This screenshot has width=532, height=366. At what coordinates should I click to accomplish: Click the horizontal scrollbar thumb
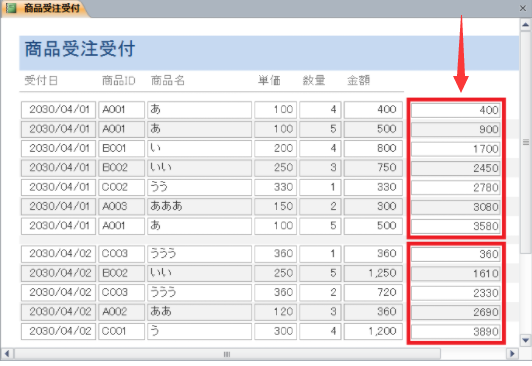tap(227, 354)
